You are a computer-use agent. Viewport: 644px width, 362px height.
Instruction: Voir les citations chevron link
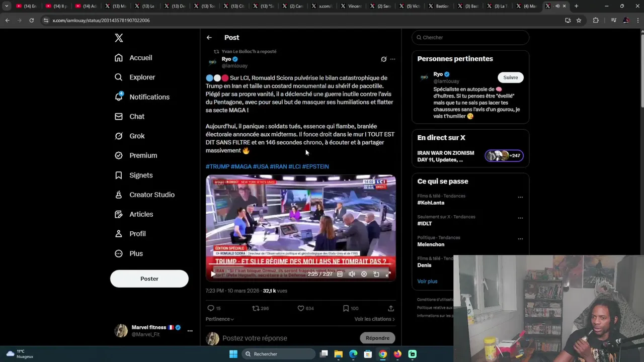coord(374,319)
